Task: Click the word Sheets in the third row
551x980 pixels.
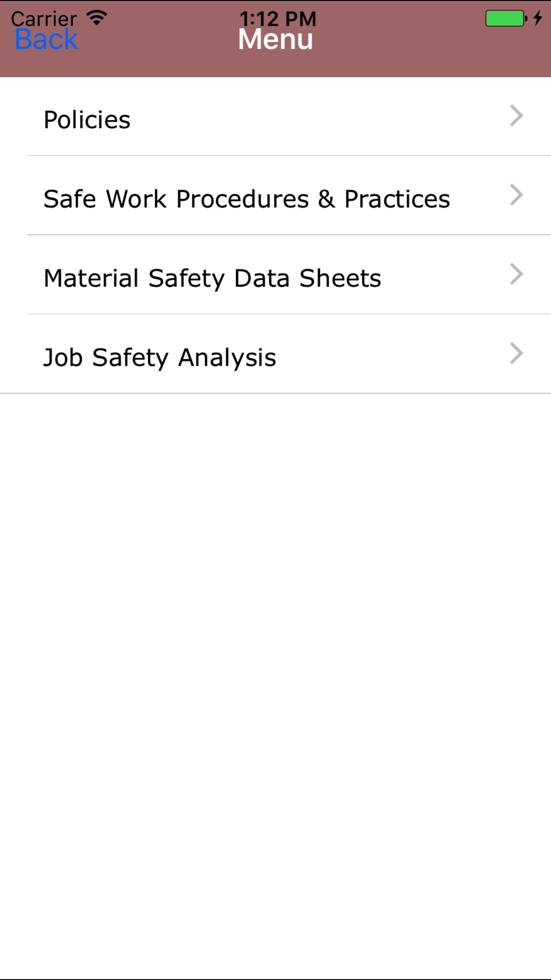Action: point(340,278)
